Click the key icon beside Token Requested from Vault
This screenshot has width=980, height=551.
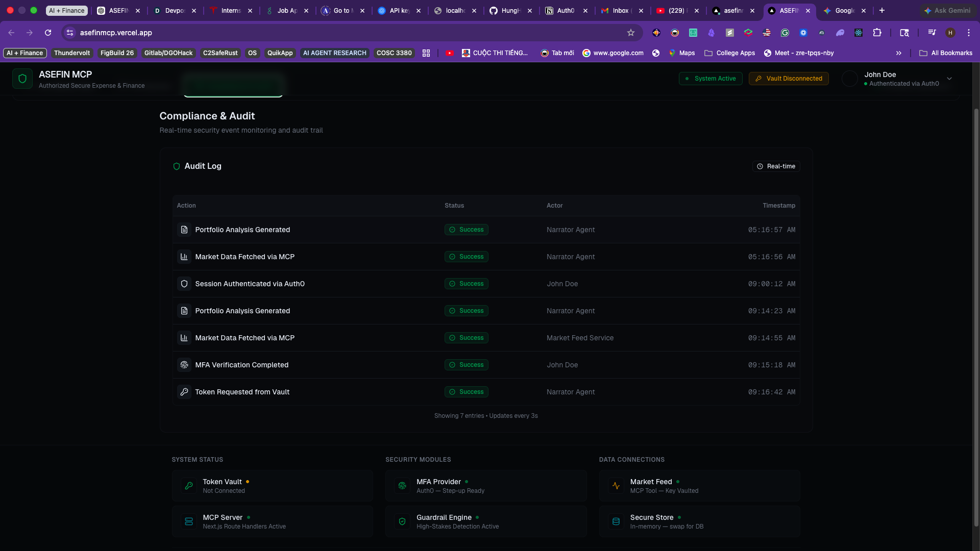click(x=184, y=392)
